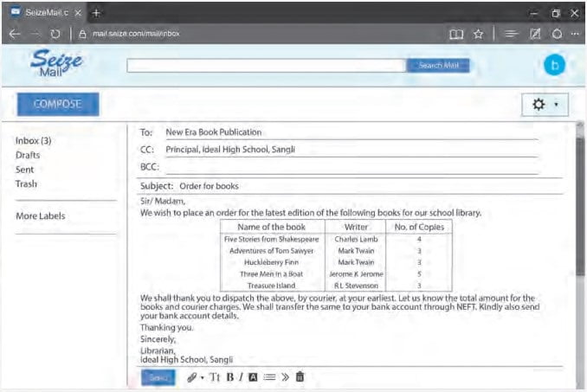Toggle bold formatting

(x=229, y=377)
